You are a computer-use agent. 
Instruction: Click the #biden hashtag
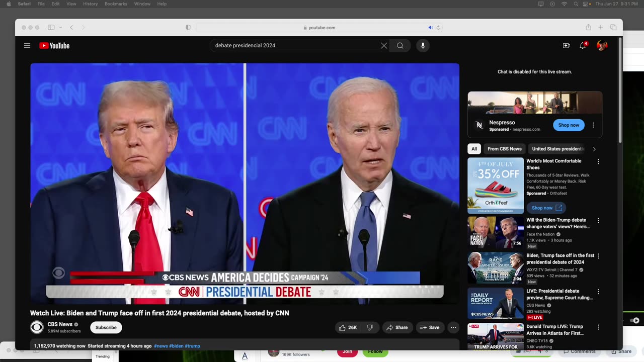[x=176, y=346]
